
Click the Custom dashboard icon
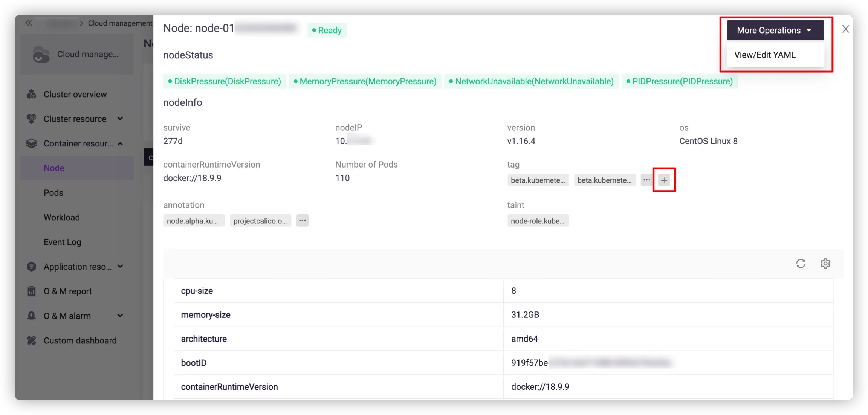tap(32, 340)
